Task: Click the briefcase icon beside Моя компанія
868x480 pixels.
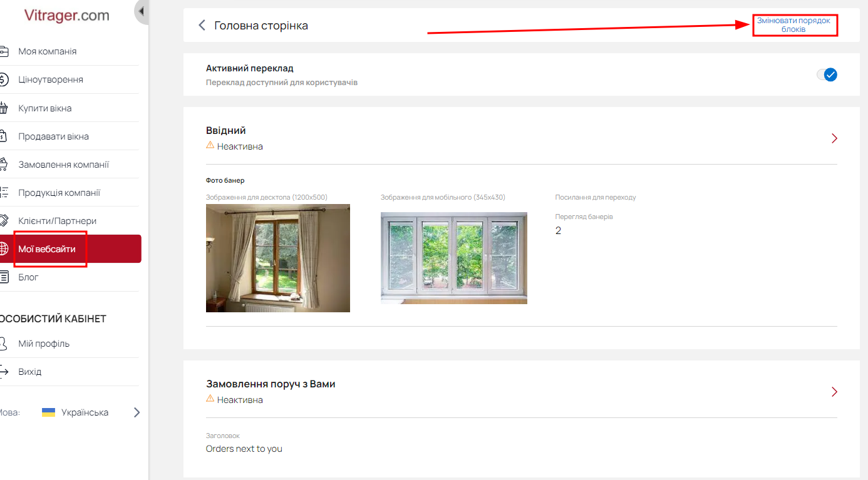Action: (3, 51)
